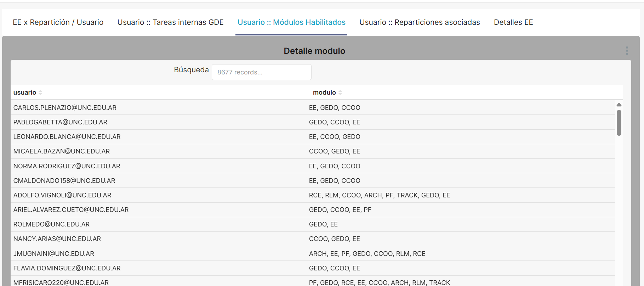Click the scrollbar up arrow

pos(619,105)
